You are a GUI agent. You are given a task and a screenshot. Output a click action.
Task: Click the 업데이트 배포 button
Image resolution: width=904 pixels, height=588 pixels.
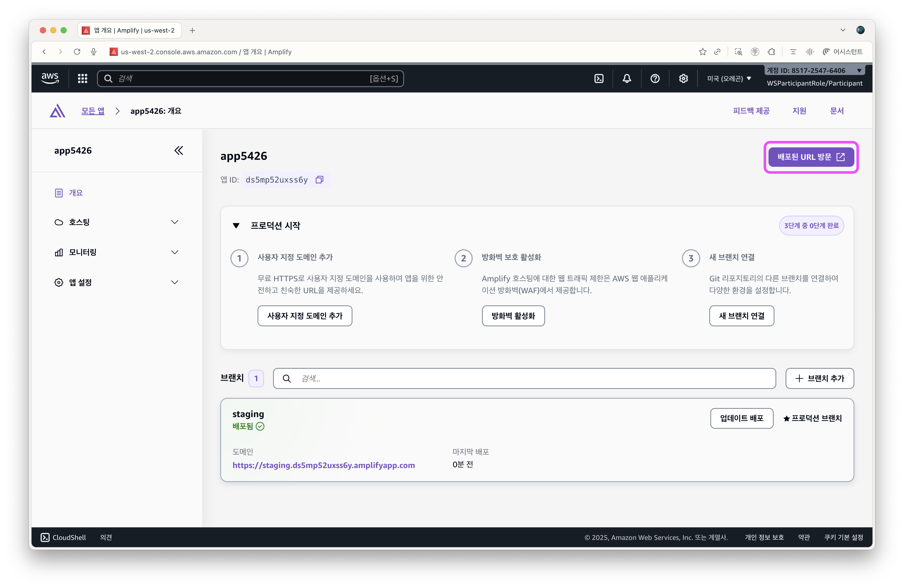(741, 418)
